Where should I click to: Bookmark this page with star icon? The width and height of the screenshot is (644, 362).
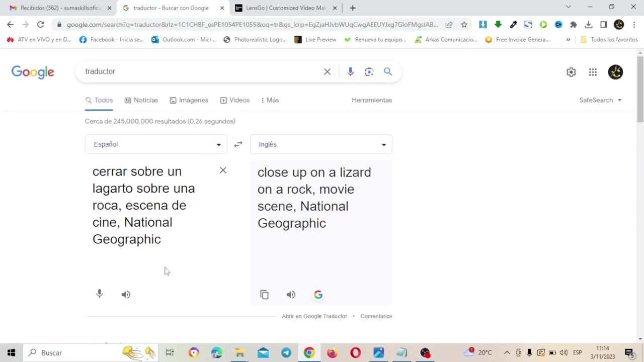[464, 24]
